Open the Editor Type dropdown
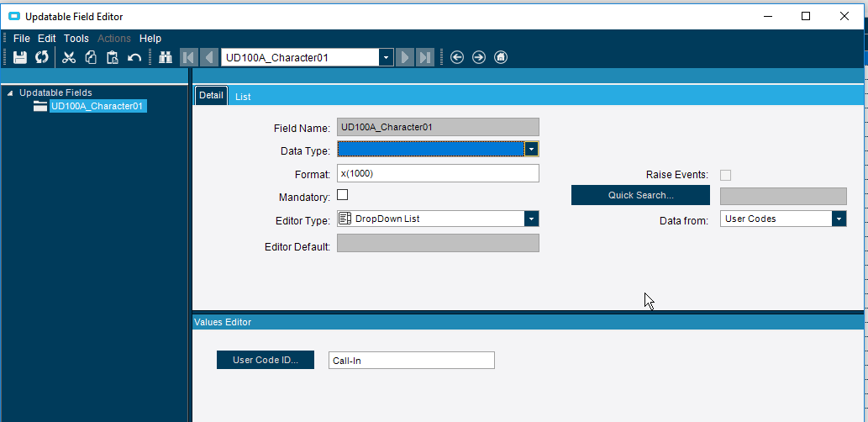This screenshot has width=868, height=422. pos(531,219)
